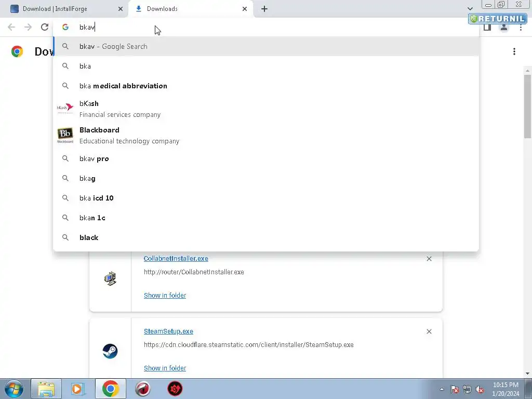This screenshot has width=532, height=399.
Task: Open the Windows Start menu
Action: (x=14, y=389)
